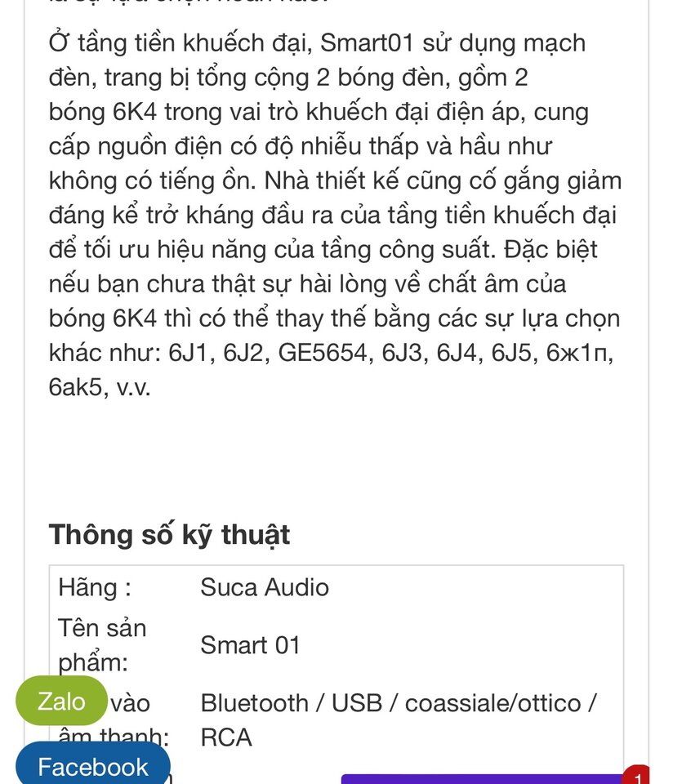Click the "GE5654" tube model text
This screenshot has height=784, width=673.
click(323, 353)
